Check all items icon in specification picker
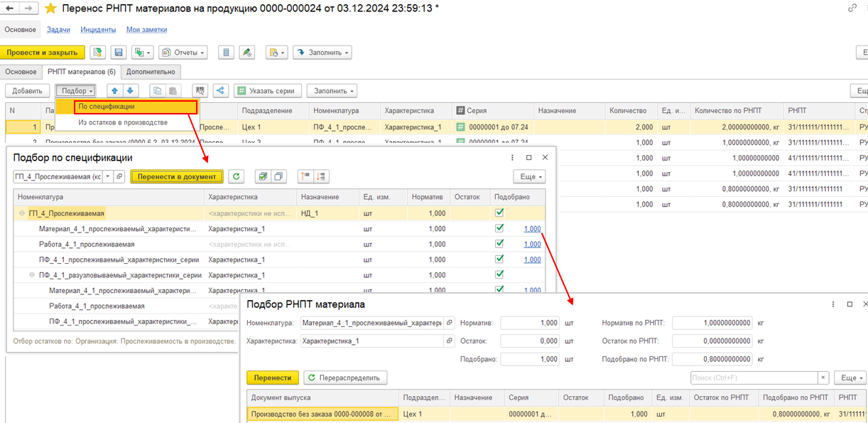This screenshot has width=868, height=423. click(263, 176)
